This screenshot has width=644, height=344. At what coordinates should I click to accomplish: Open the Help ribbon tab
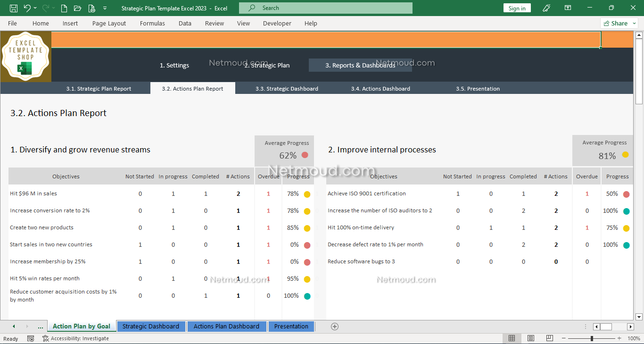(311, 23)
